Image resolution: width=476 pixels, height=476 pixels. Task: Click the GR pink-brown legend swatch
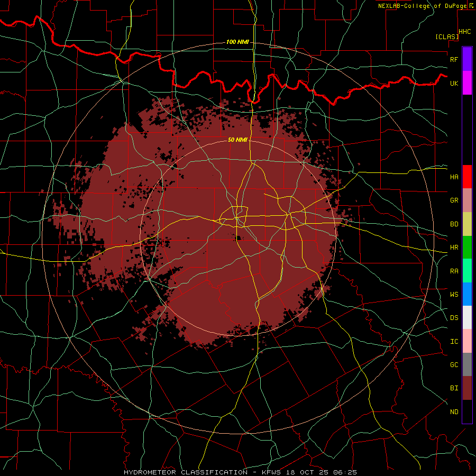click(x=467, y=200)
